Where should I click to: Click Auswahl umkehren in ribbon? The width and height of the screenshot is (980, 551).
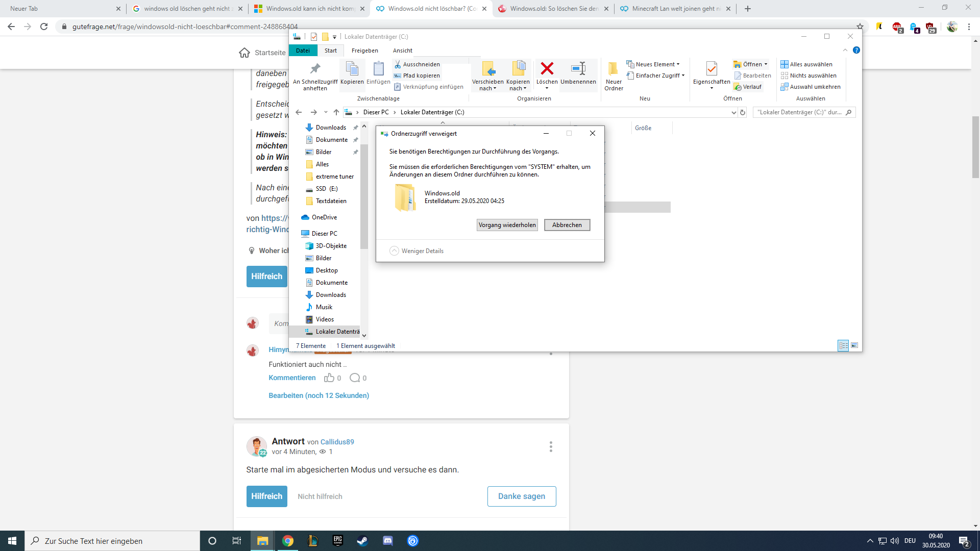811,87
